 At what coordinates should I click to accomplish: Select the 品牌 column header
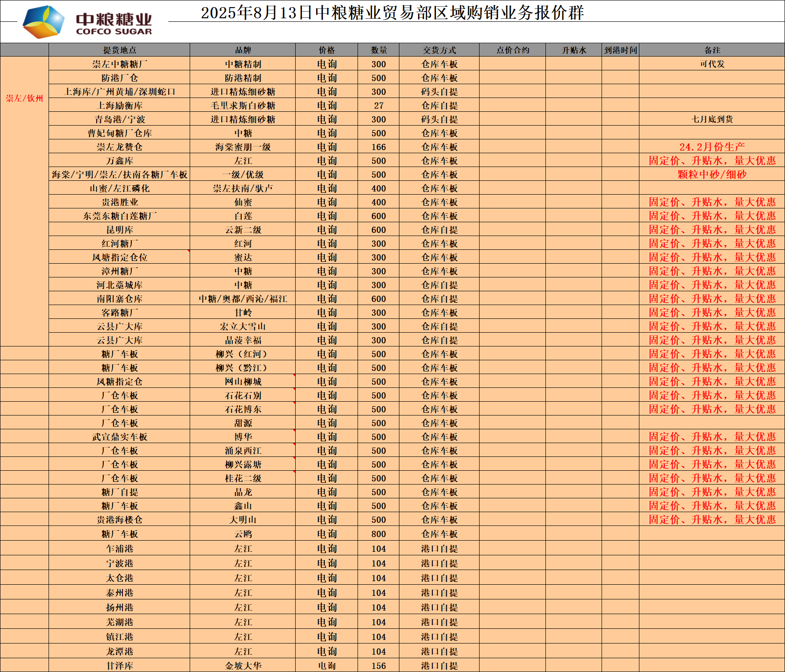243,50
